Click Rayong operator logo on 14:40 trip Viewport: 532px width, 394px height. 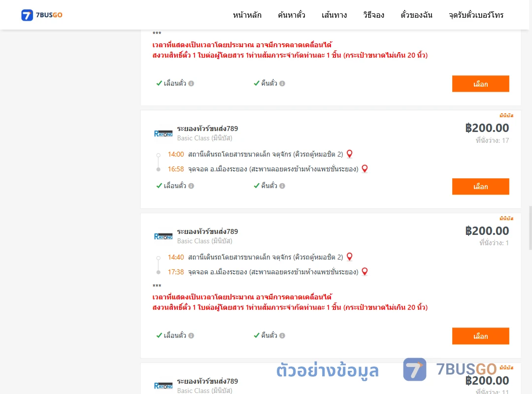point(163,236)
